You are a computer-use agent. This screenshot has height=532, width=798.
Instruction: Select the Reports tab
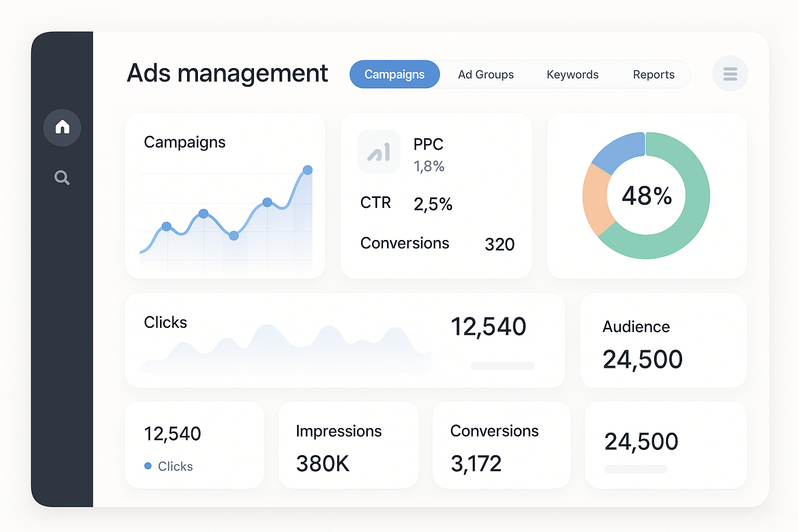(x=653, y=74)
